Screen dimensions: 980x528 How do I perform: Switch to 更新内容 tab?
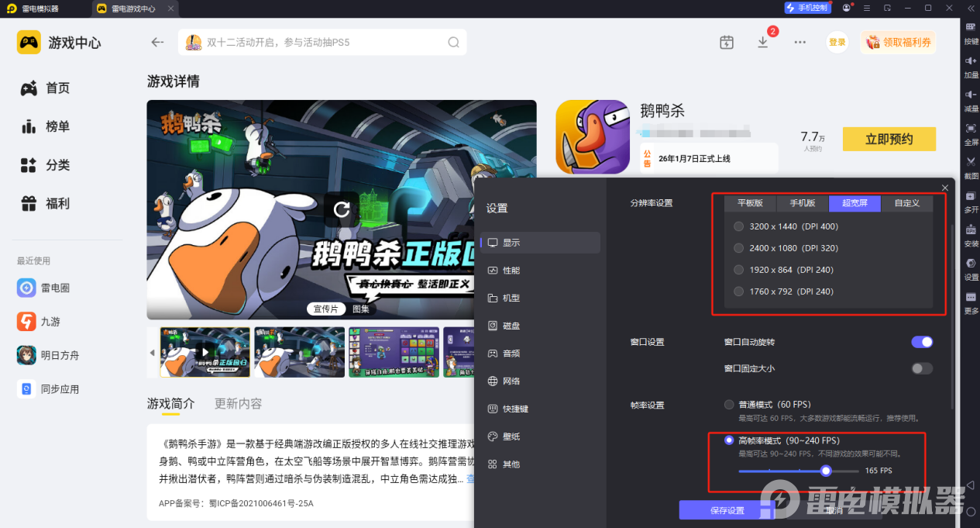(239, 404)
